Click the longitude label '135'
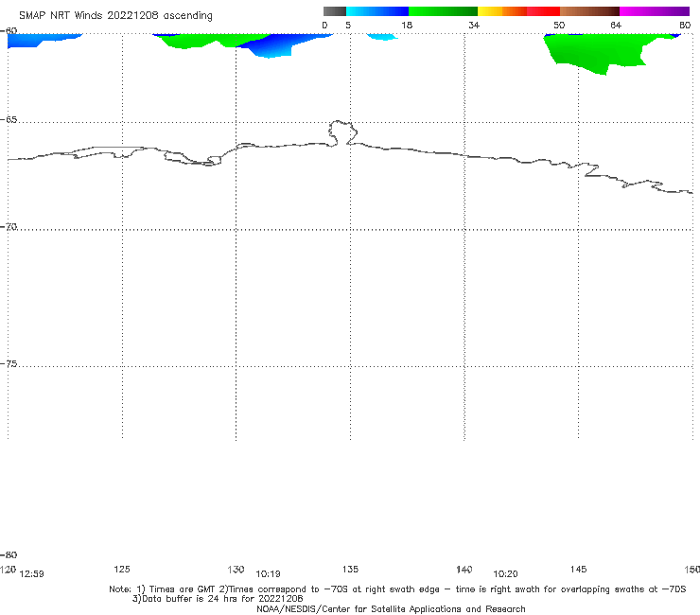The height and width of the screenshot is (615, 700). tap(350, 569)
